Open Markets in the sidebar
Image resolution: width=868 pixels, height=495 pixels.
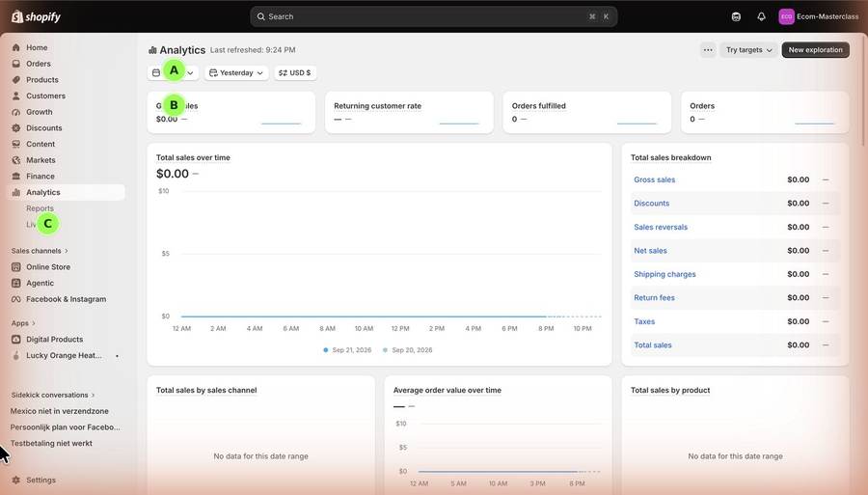point(41,160)
